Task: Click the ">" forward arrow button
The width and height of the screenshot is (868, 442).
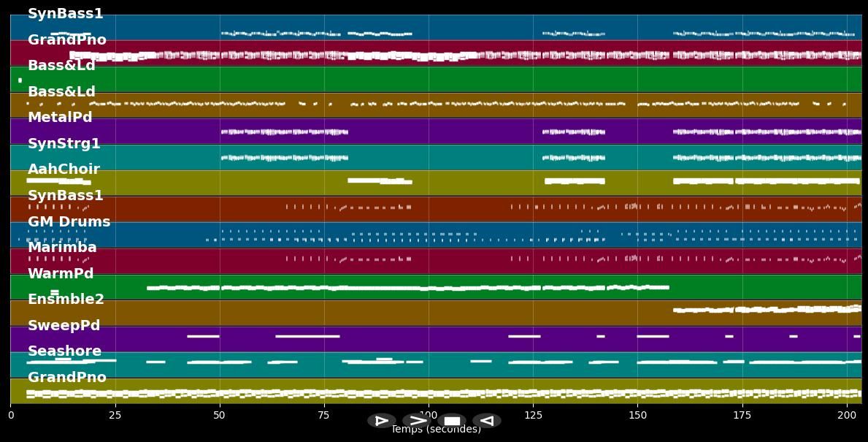Action: click(417, 421)
